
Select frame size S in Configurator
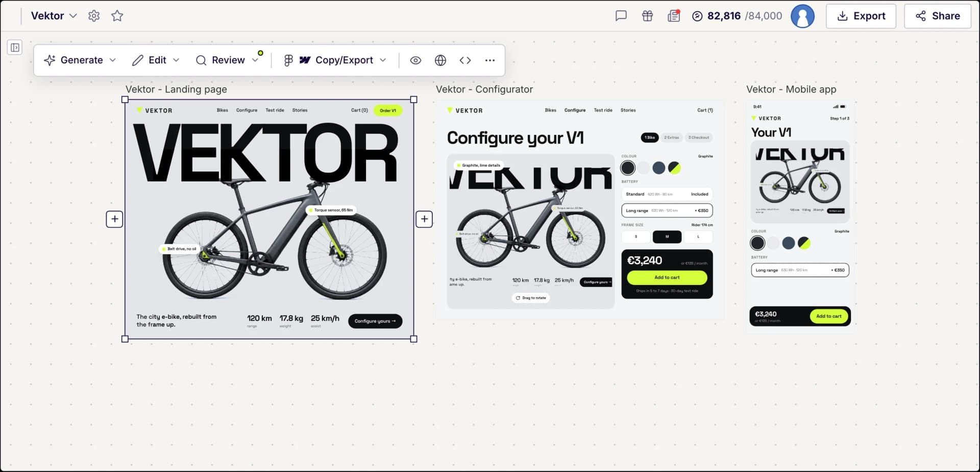coord(636,237)
